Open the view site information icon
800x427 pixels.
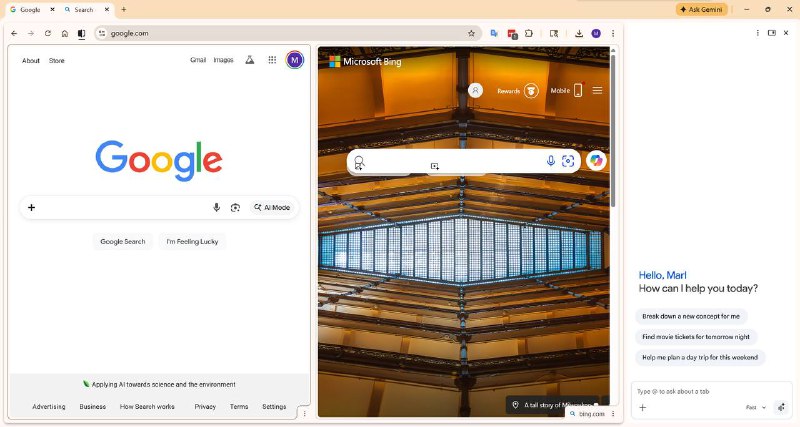[102, 33]
